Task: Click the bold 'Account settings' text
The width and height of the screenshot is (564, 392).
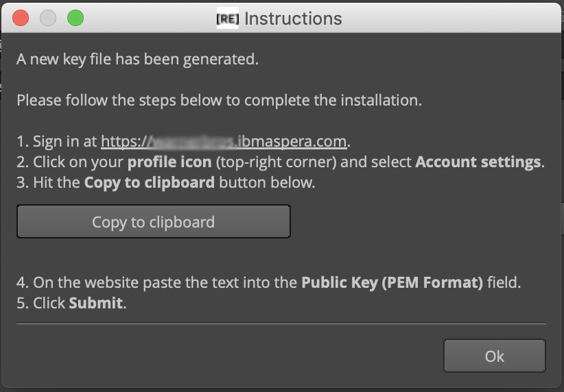Action: (x=478, y=162)
